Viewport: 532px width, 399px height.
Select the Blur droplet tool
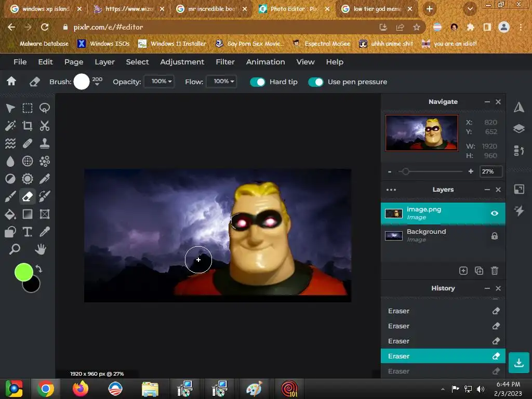coord(10,161)
